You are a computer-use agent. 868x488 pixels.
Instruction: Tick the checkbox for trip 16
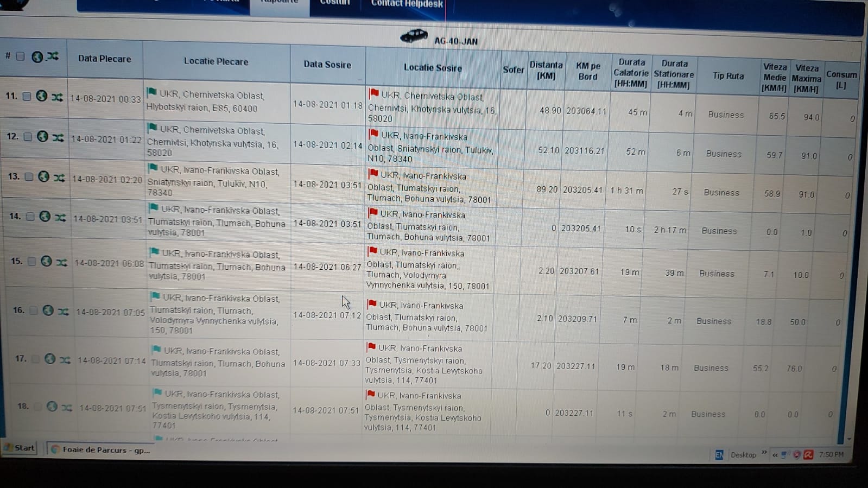click(x=34, y=311)
